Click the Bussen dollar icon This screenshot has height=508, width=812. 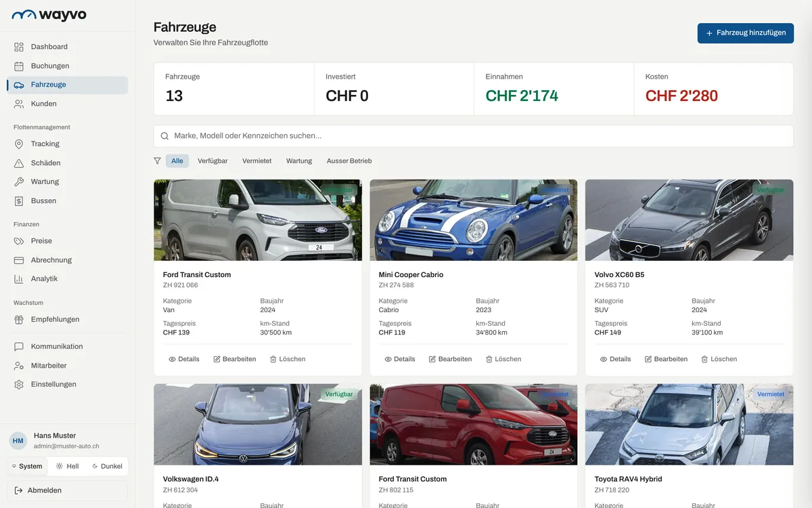19,200
